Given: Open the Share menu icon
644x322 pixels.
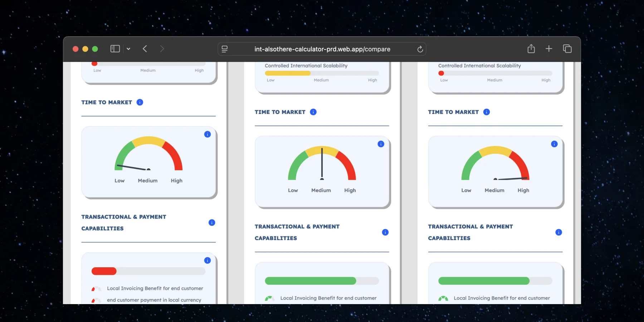Looking at the screenshot, I should (531, 49).
